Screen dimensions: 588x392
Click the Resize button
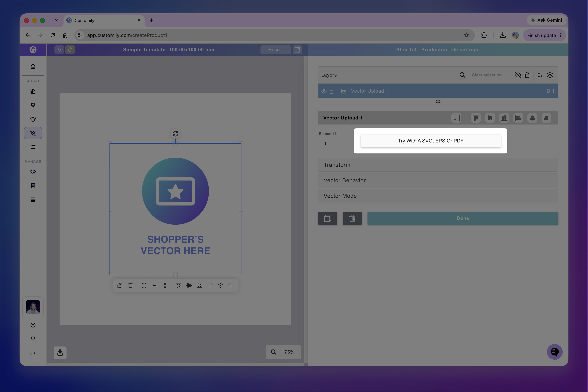(276, 50)
